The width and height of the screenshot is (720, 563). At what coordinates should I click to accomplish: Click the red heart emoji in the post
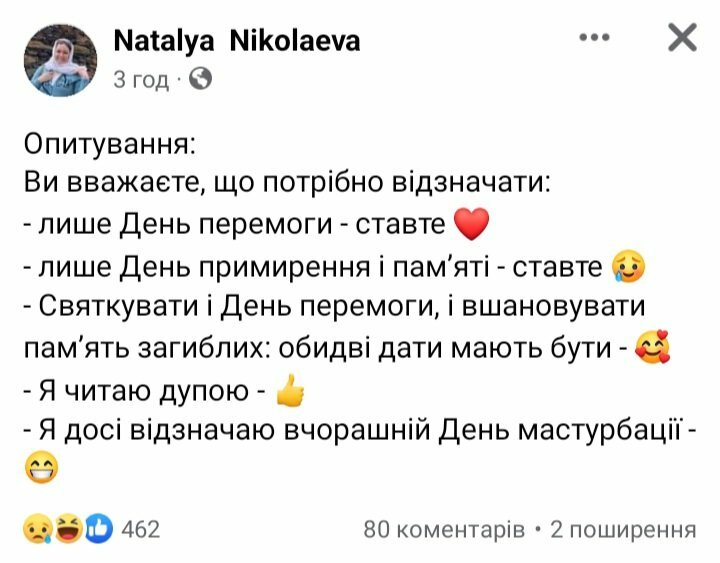pyautogui.click(x=470, y=222)
